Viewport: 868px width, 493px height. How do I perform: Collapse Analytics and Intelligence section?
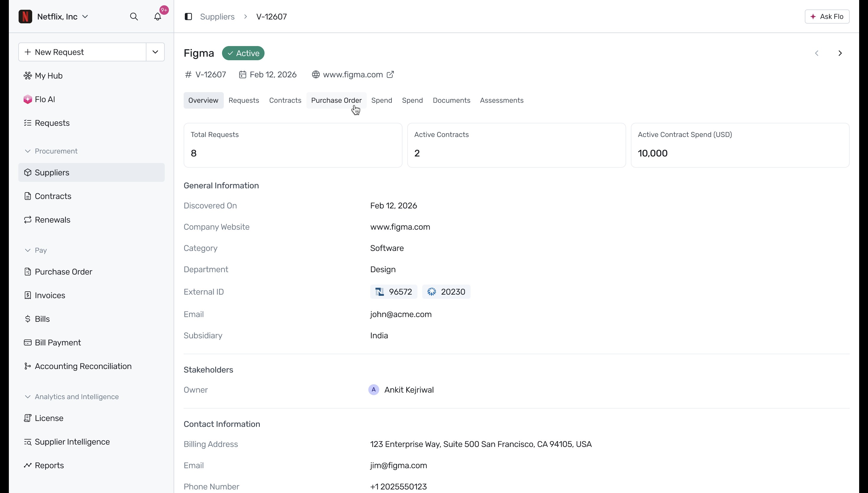pyautogui.click(x=71, y=397)
